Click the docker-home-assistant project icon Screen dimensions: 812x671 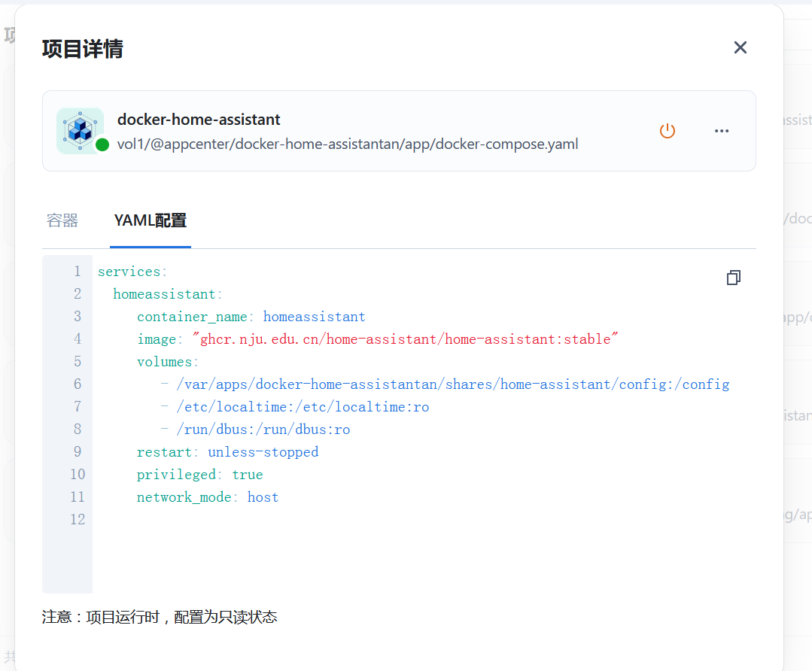coord(81,130)
